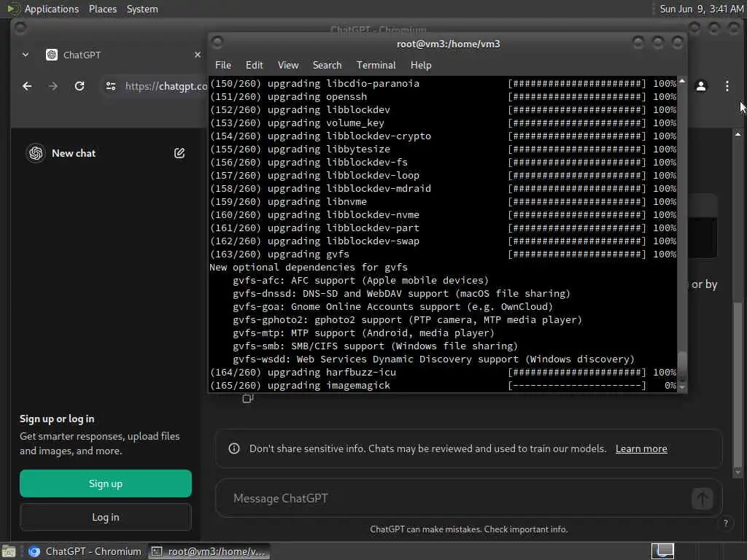The height and width of the screenshot is (560, 747).
Task: Click the workspace switcher in bottom panel
Action: pos(662,551)
